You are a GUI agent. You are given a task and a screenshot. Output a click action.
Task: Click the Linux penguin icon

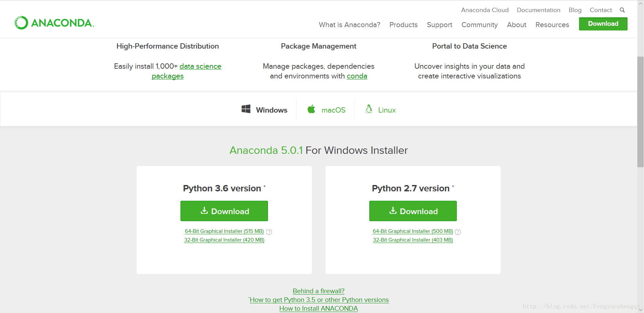coord(369,109)
